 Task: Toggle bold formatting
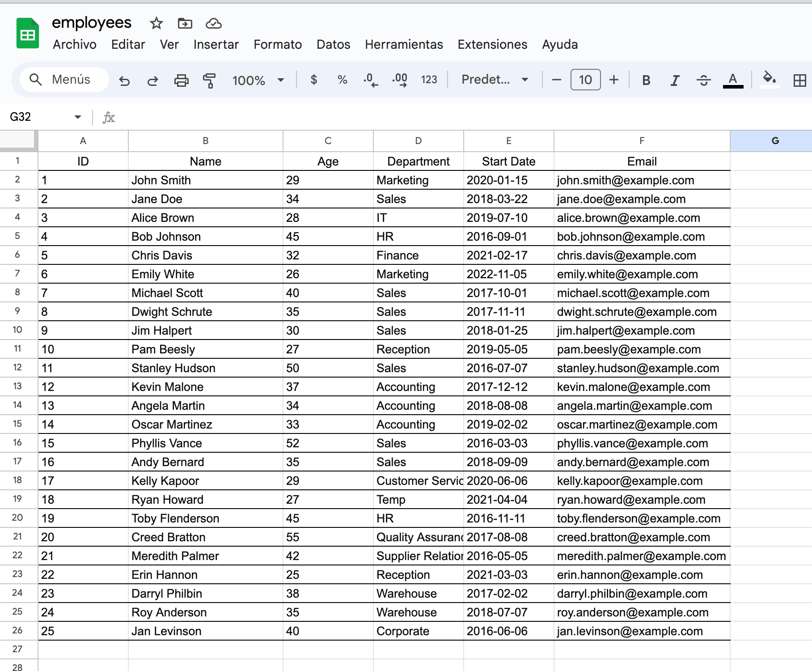coord(646,80)
